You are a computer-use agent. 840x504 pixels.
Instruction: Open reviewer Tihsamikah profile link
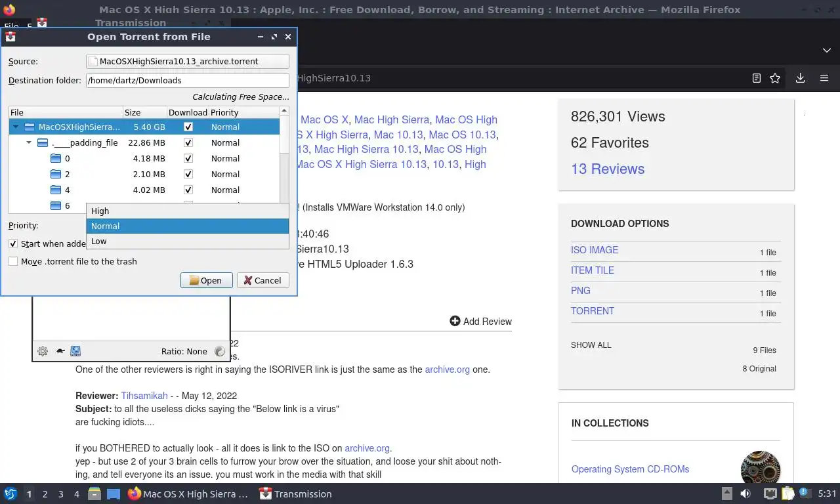click(x=144, y=396)
